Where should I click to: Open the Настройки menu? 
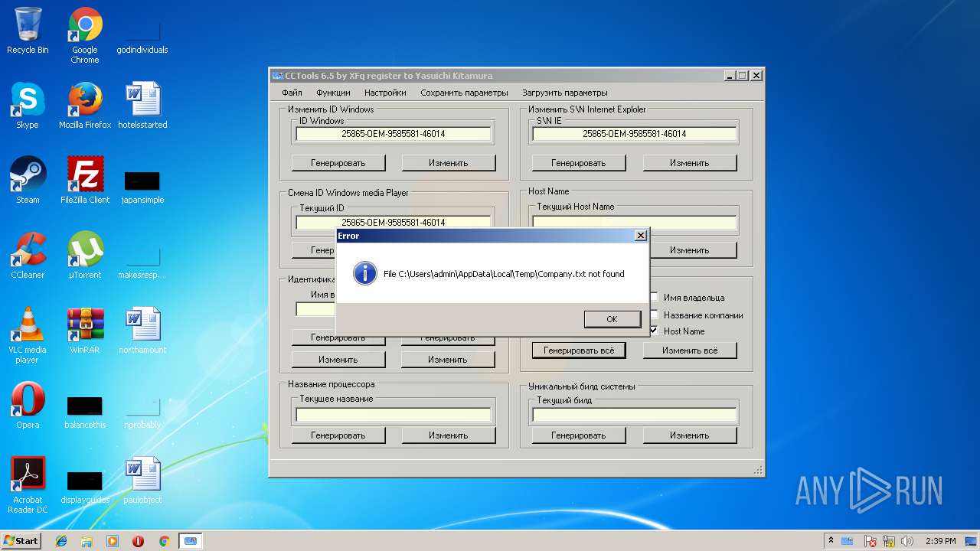tap(385, 93)
